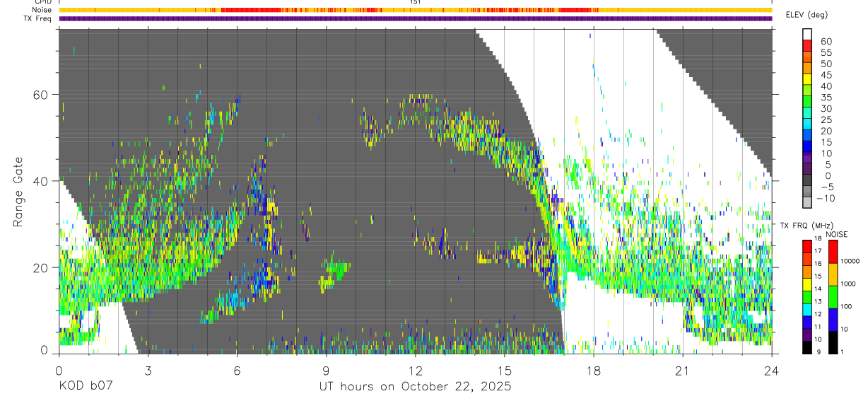Image resolution: width=868 pixels, height=401 pixels.
Task: Click the '1' value in the NOISE legend
Action: [842, 351]
